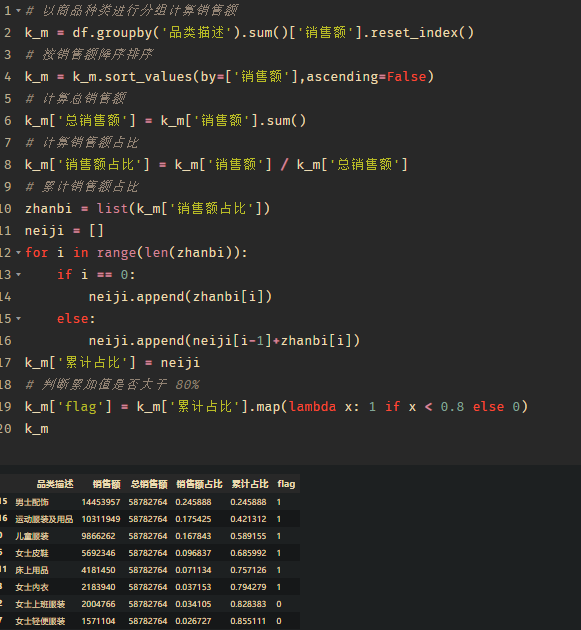Screen dimensions: 581x630
Task: Click the share value 0.037153
Action: (x=193, y=587)
